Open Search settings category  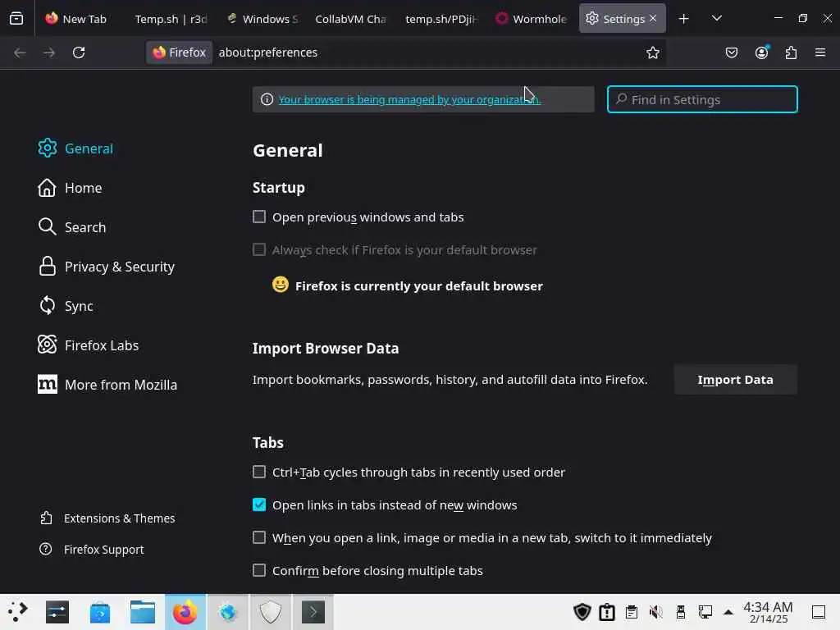[x=72, y=227]
